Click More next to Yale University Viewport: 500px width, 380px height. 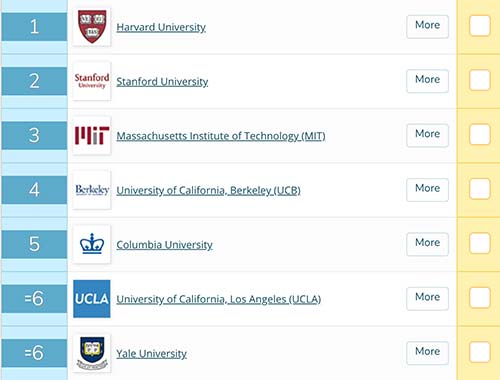coord(427,353)
